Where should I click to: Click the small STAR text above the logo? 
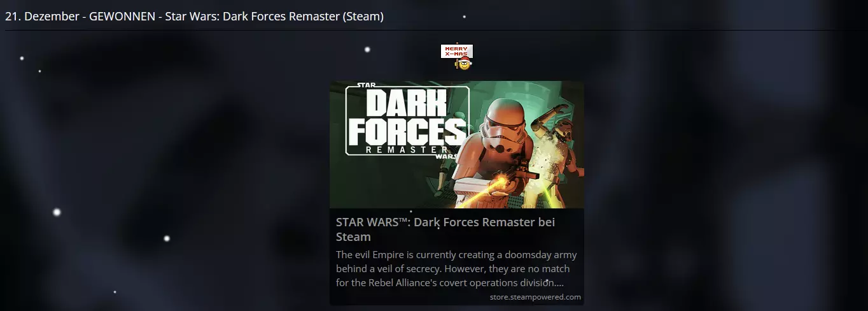[367, 84]
